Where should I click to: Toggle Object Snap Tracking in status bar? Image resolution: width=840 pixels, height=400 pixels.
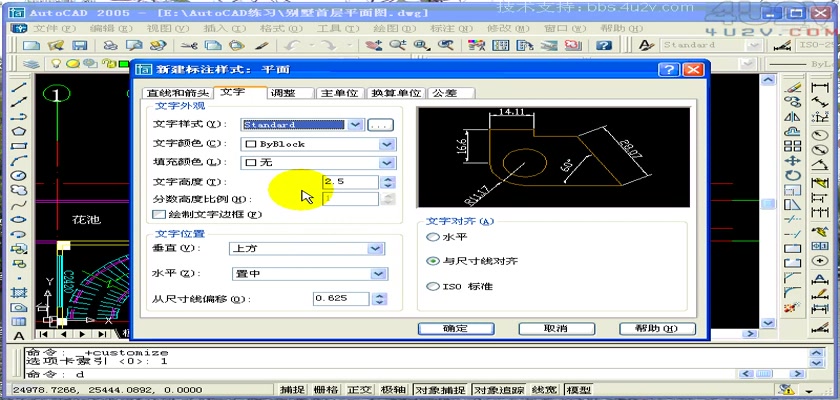coord(499,390)
